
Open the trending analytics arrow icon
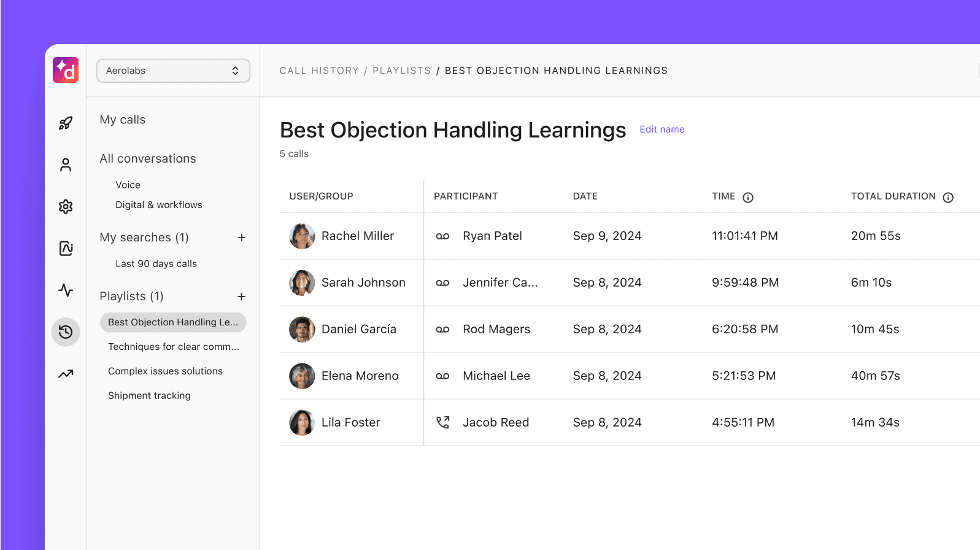click(66, 374)
